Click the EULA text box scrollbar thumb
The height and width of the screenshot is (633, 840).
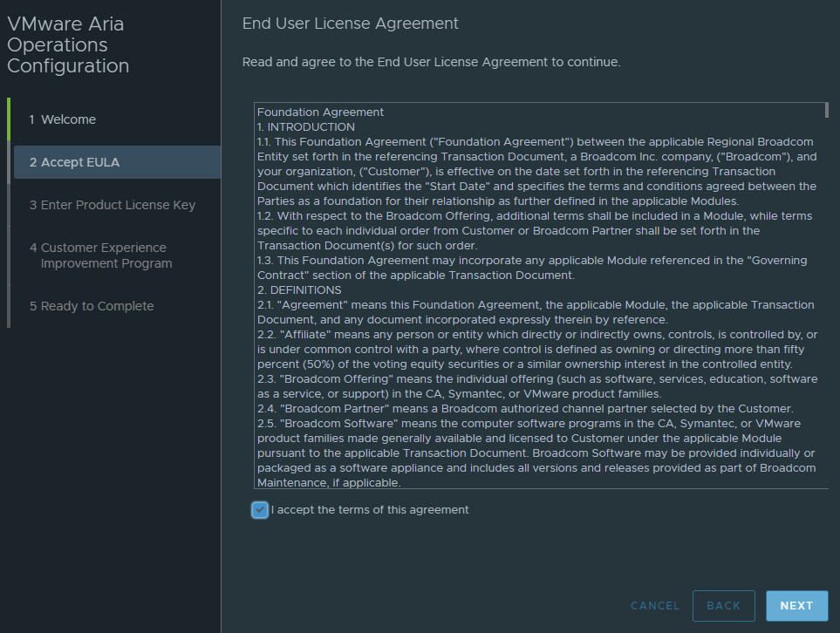pyautogui.click(x=827, y=110)
